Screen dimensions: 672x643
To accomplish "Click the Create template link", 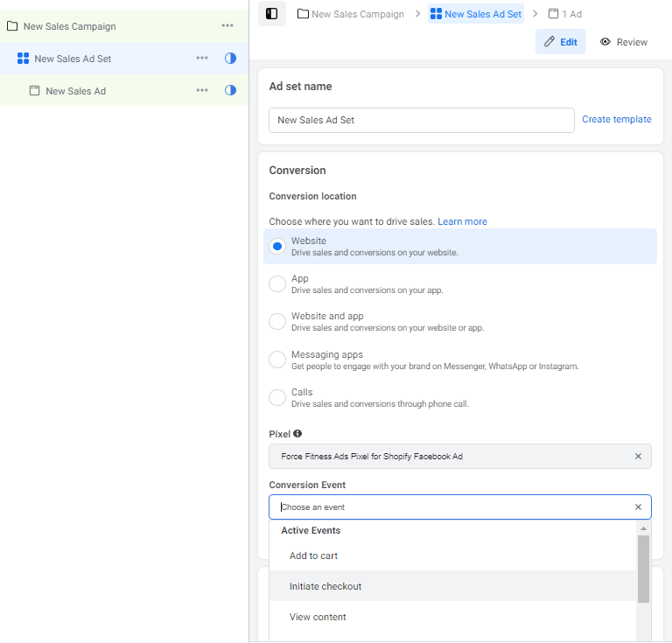I will point(616,120).
